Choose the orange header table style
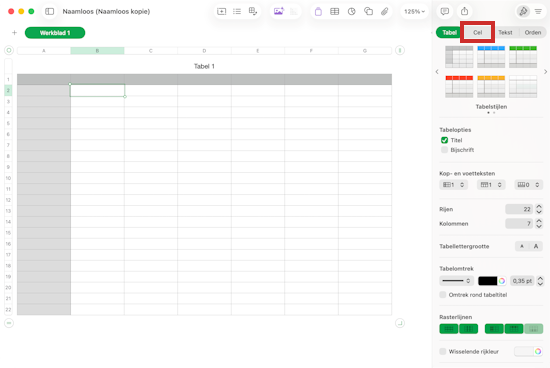Image resolution: width=550 pixels, height=368 pixels. [491, 86]
